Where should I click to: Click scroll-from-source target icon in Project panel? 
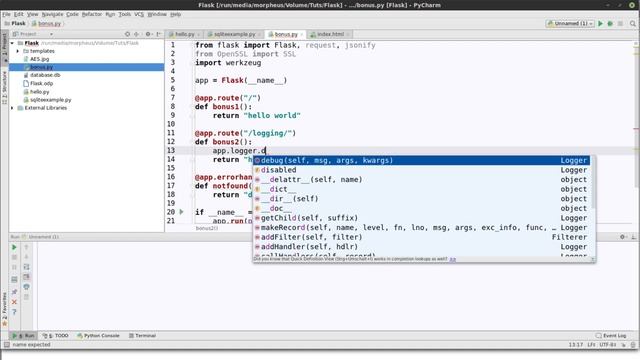tap(127, 34)
